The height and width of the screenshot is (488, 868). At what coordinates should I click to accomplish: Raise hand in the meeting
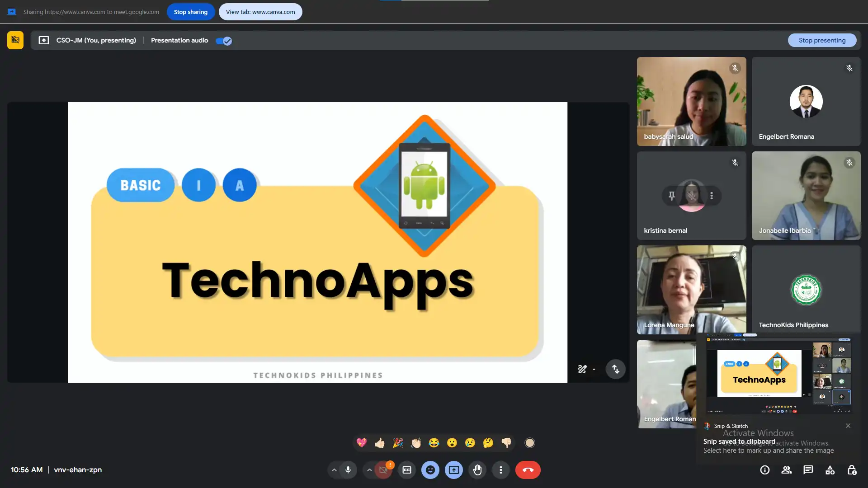(477, 470)
